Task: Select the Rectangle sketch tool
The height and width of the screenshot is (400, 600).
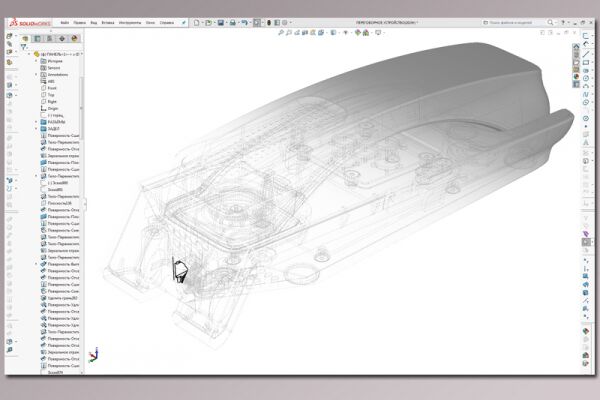Action: (585, 62)
